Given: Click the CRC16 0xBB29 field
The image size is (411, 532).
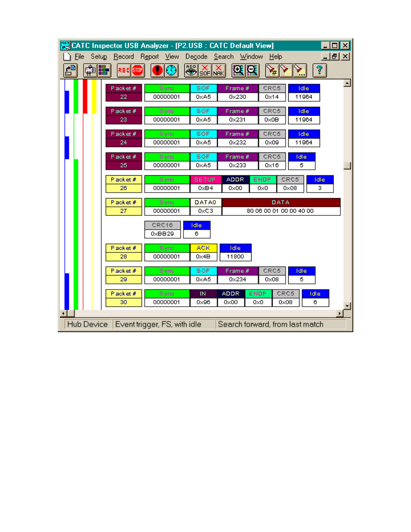Looking at the screenshot, I should (x=162, y=230).
